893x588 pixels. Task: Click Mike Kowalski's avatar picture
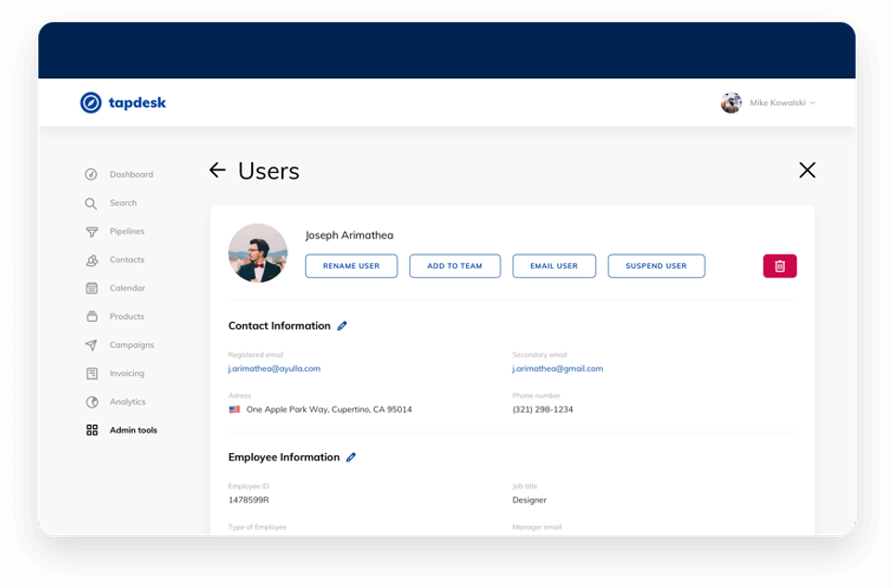[x=731, y=102]
